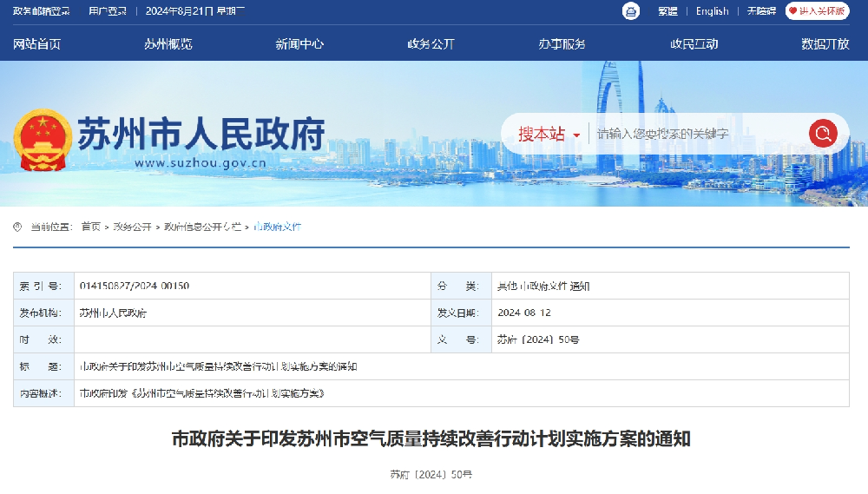Enter the care mode (进入关怀版) heart button
Image resolution: width=868 pixels, height=494 pixels.
(x=817, y=11)
